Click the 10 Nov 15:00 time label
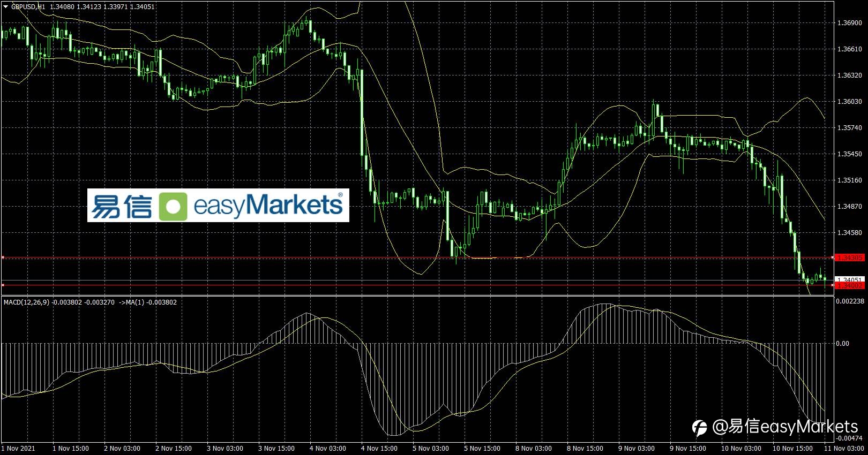 (x=792, y=449)
